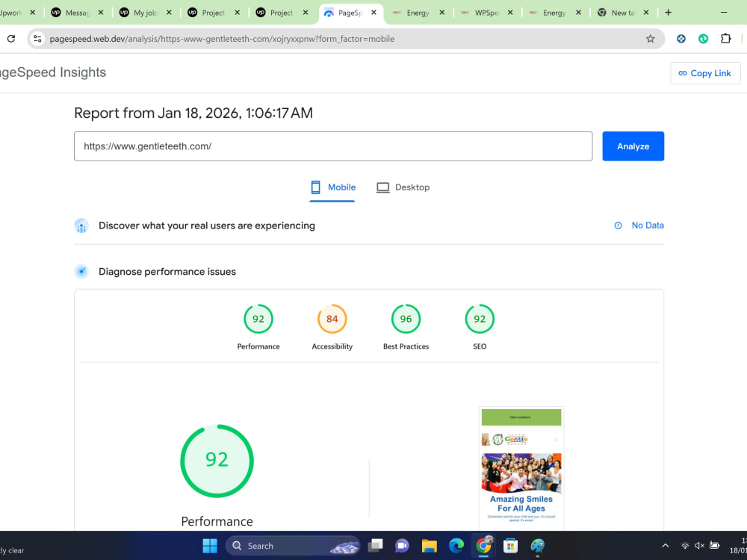747x560 pixels.
Task: Open the purple video chat app in the taskbar
Action: click(x=402, y=546)
